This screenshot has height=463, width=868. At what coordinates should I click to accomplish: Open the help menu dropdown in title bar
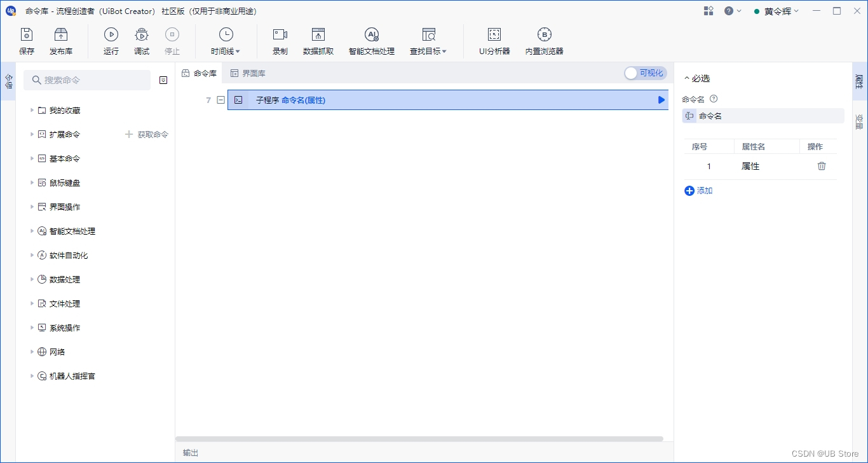[733, 11]
